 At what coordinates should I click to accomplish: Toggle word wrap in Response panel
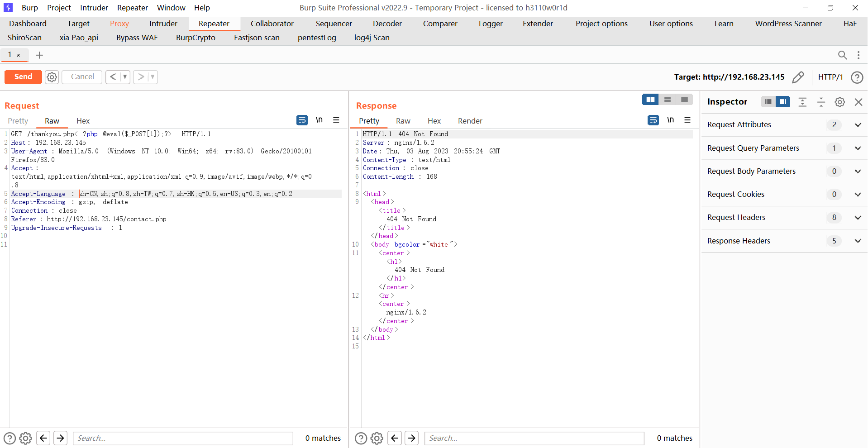[653, 120]
